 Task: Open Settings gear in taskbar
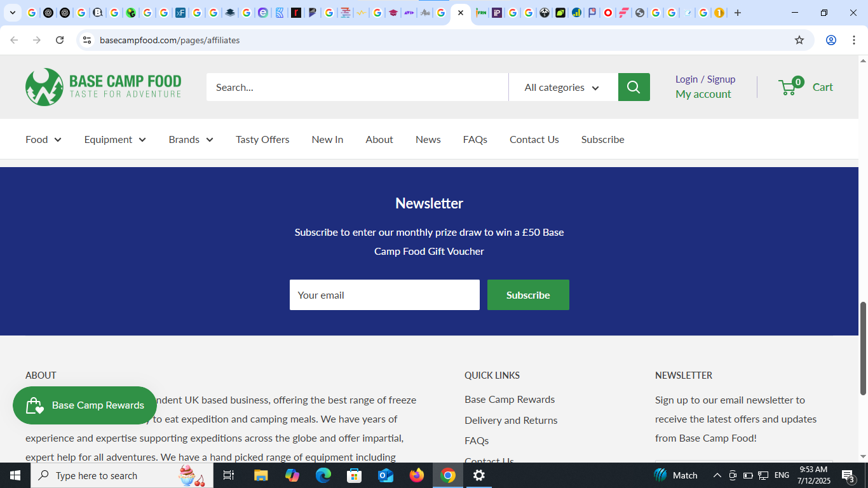[479, 475]
